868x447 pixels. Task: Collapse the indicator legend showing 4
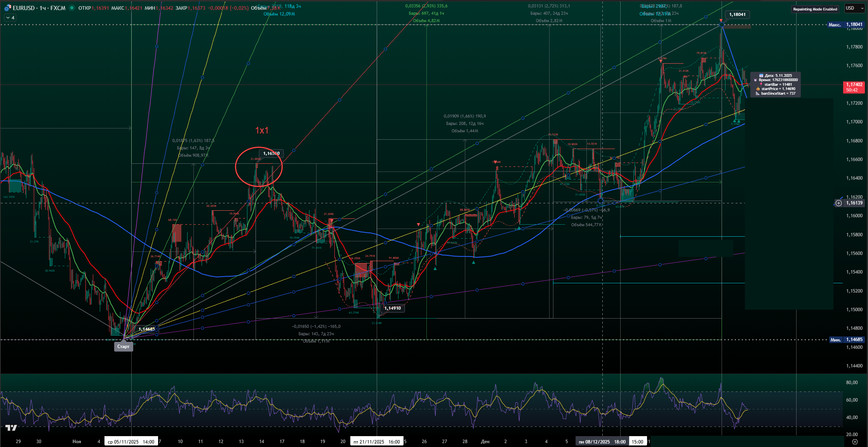click(10, 17)
